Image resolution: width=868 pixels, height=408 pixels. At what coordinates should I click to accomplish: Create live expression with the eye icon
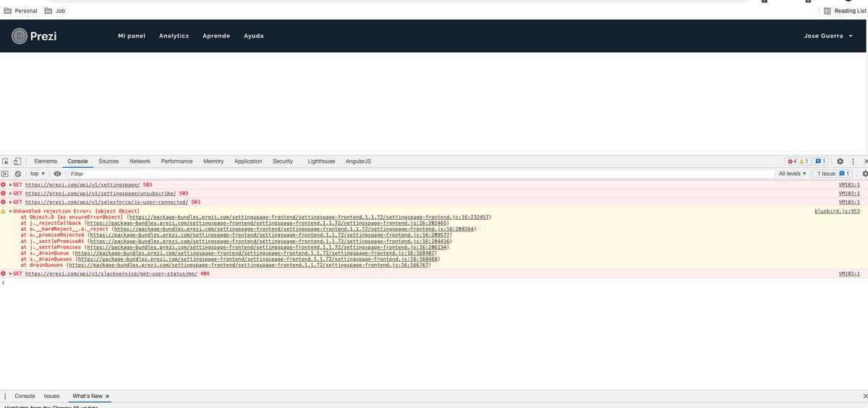[57, 174]
